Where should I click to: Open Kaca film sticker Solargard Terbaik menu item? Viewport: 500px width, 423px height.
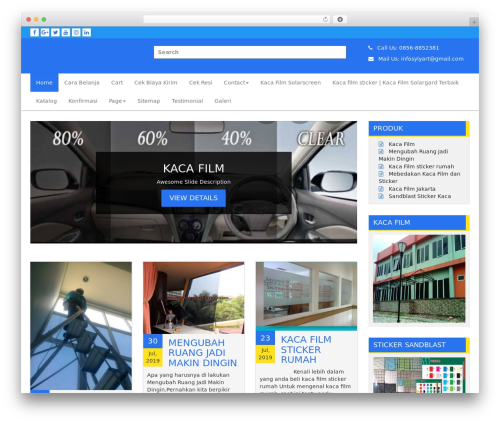click(x=396, y=83)
